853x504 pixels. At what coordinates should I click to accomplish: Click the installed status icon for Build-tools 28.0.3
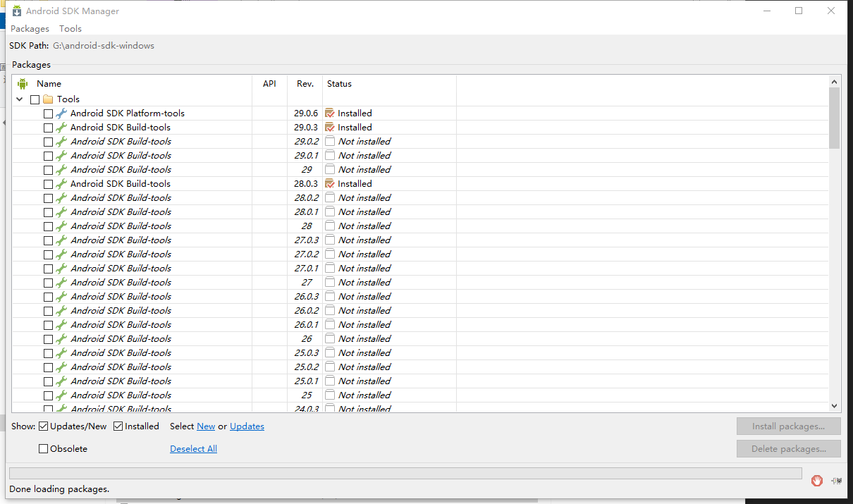pyautogui.click(x=330, y=183)
